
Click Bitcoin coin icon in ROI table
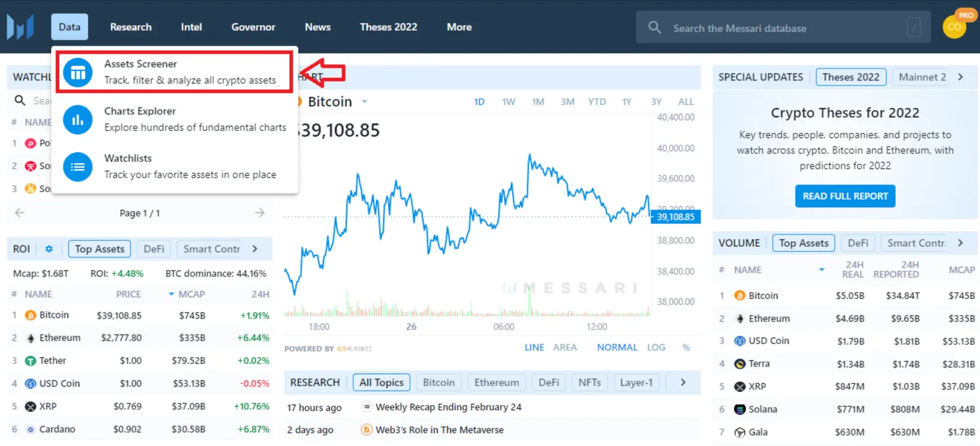[x=31, y=315]
